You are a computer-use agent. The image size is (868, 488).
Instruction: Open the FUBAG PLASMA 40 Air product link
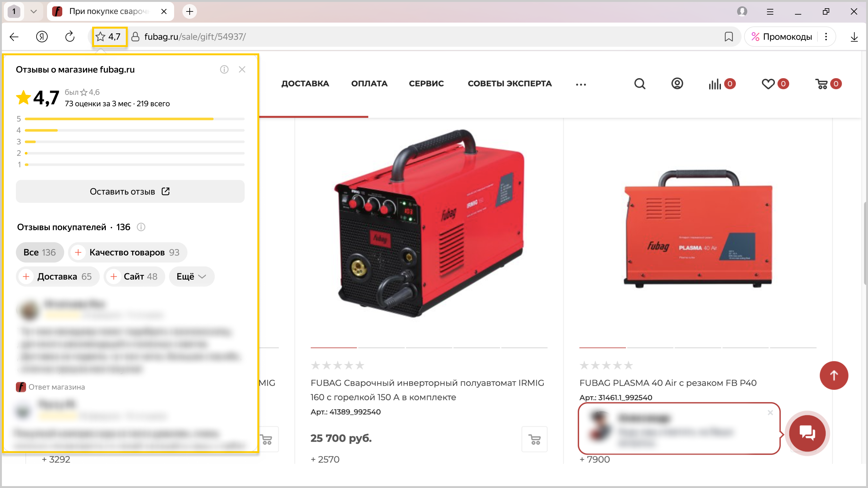(x=668, y=383)
